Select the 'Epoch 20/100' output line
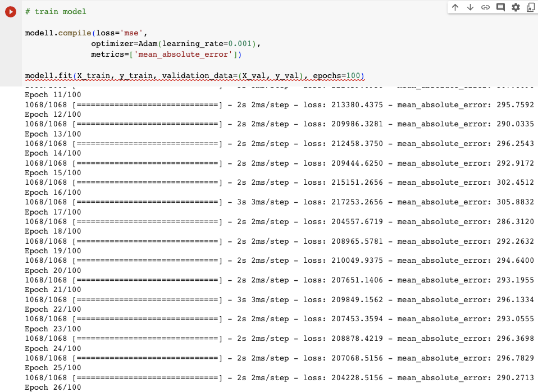 click(x=53, y=270)
